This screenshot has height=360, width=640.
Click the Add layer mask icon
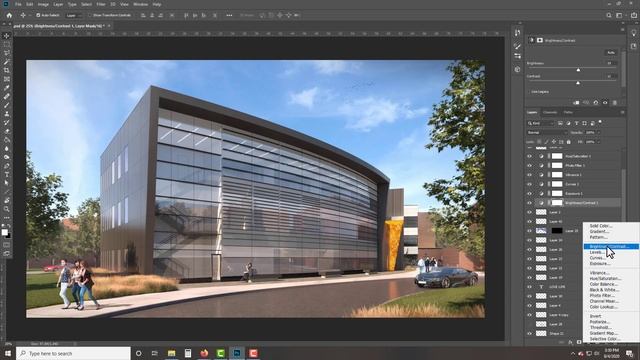tap(579, 342)
